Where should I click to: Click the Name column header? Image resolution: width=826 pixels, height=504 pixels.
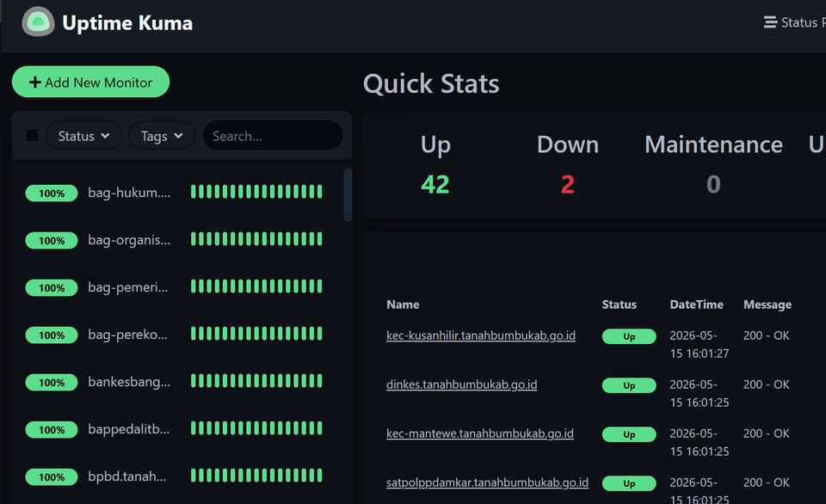pyautogui.click(x=403, y=304)
